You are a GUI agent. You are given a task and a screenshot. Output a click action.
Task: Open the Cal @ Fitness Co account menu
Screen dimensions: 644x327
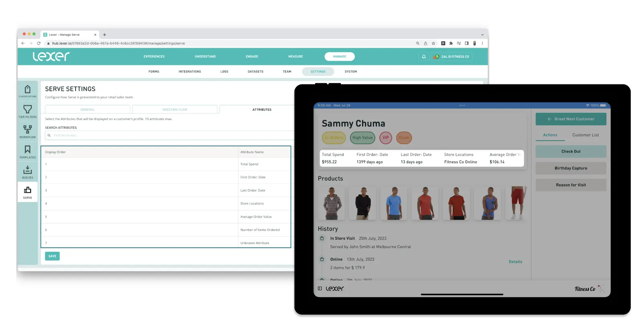pyautogui.click(x=451, y=57)
